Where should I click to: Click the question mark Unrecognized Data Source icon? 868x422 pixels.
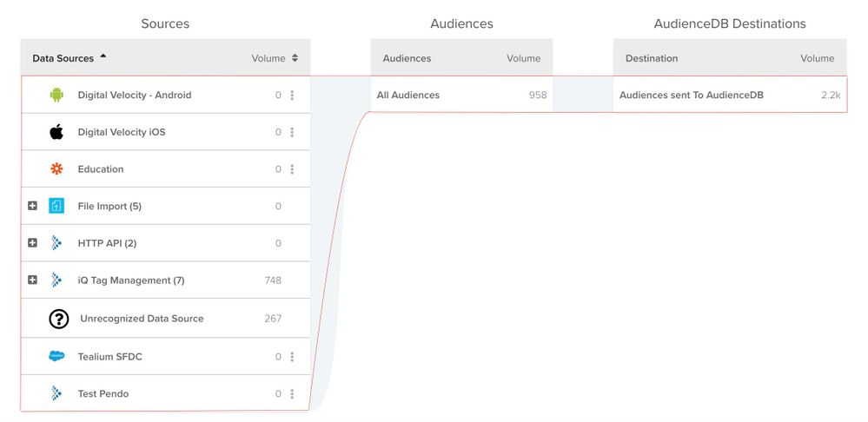58,319
